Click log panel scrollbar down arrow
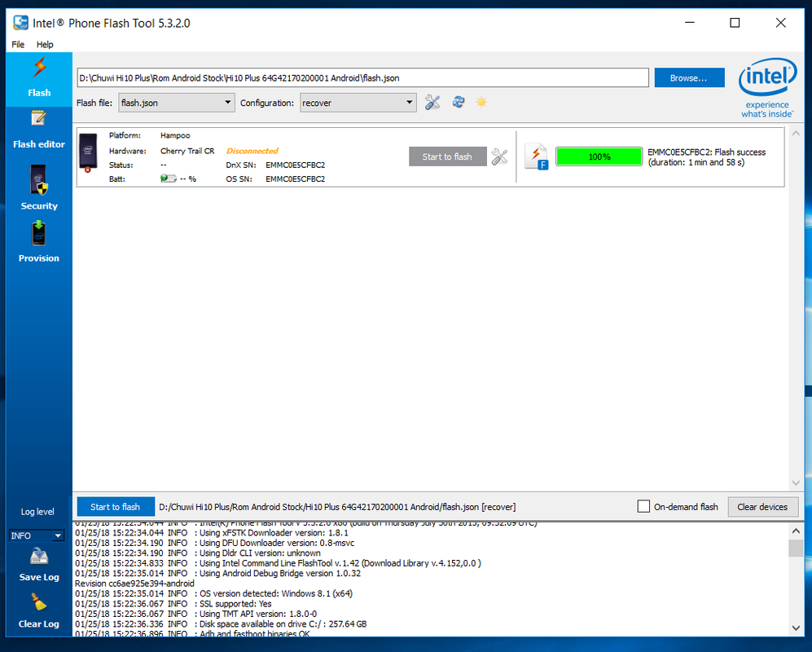The image size is (812, 652). [x=796, y=628]
